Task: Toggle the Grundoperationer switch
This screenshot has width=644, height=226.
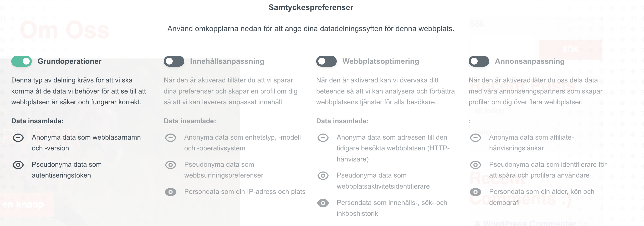Action: coord(22,61)
